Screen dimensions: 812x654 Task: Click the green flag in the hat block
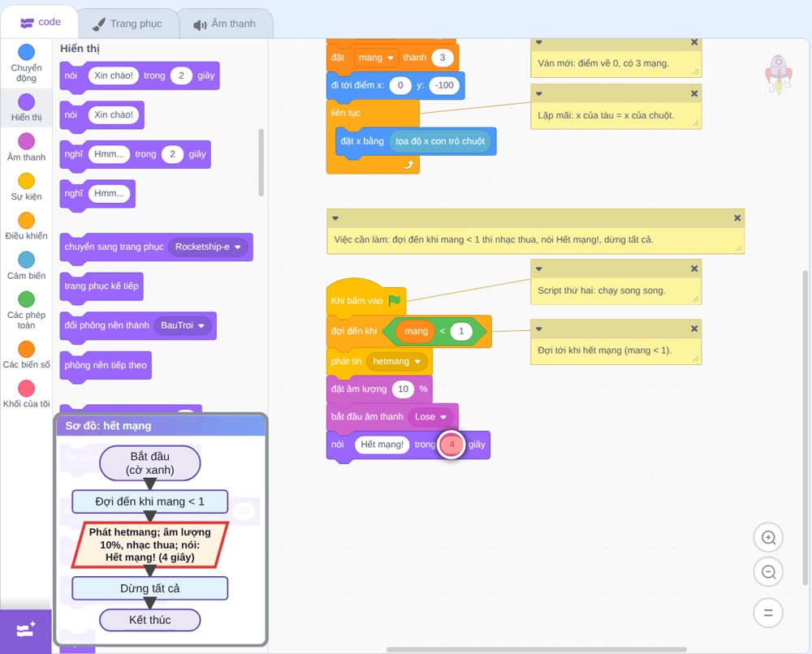[395, 300]
